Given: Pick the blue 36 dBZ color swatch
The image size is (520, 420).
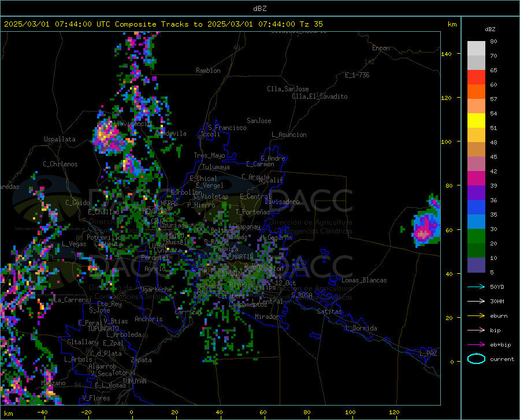Looking at the screenshot, I should (x=476, y=207).
